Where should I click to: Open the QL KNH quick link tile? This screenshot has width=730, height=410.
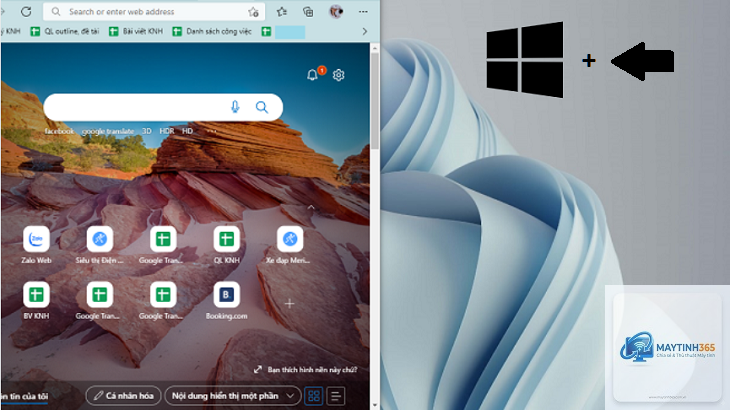(x=227, y=245)
